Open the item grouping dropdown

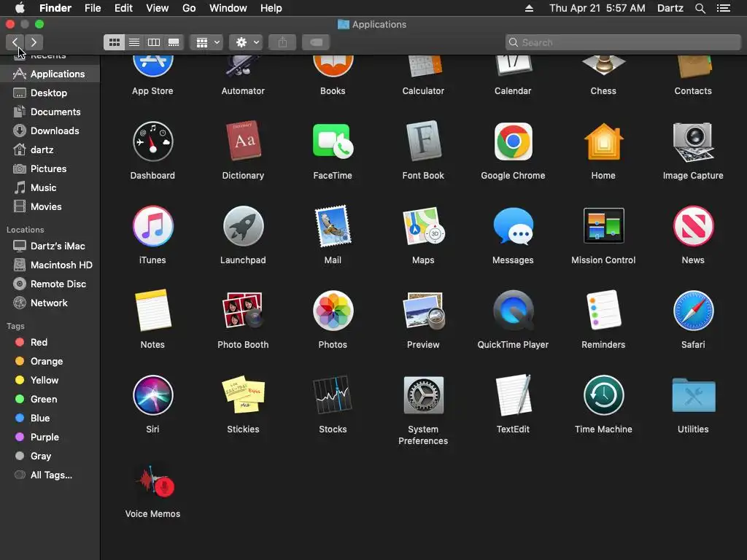click(x=206, y=42)
